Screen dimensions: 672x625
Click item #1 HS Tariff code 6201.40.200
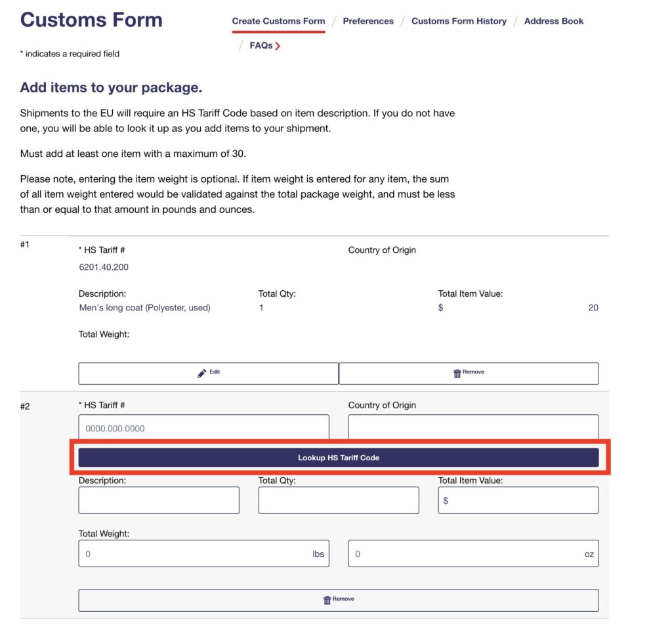(x=104, y=267)
